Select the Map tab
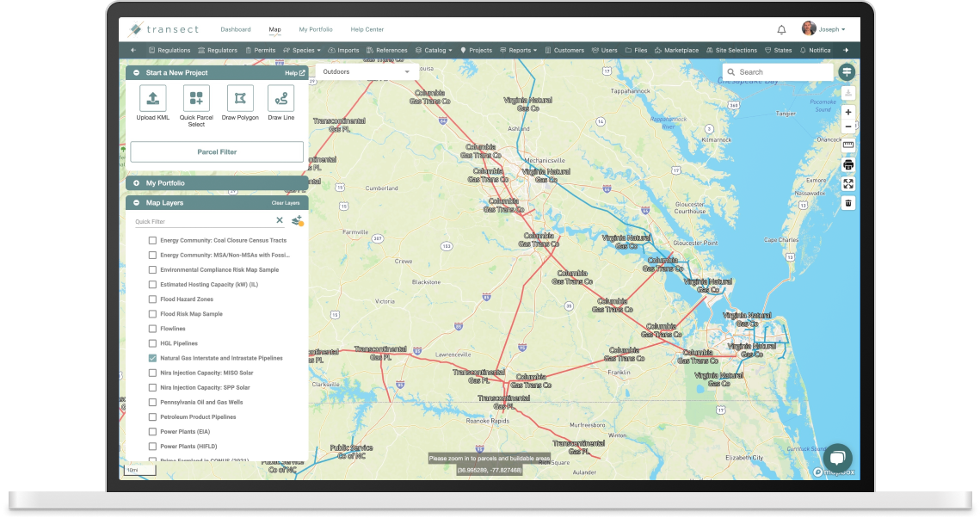Screen dimensions: 980x518 coord(275,29)
